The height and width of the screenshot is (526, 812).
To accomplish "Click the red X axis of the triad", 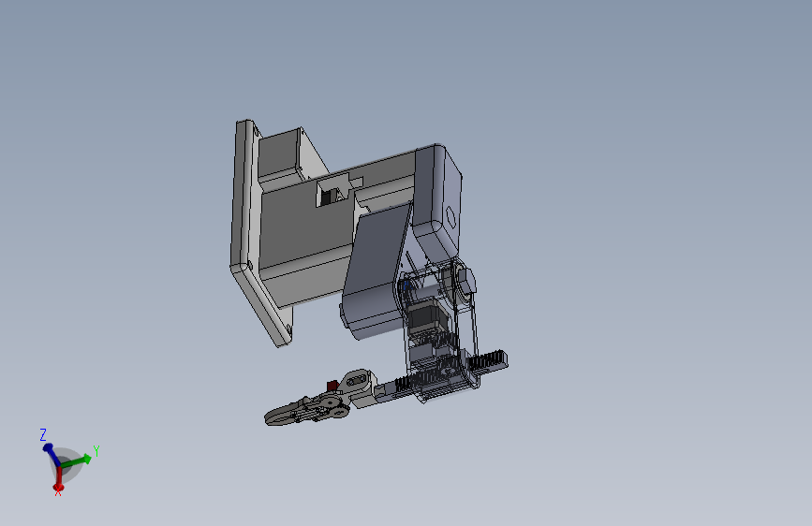I will point(58,479).
